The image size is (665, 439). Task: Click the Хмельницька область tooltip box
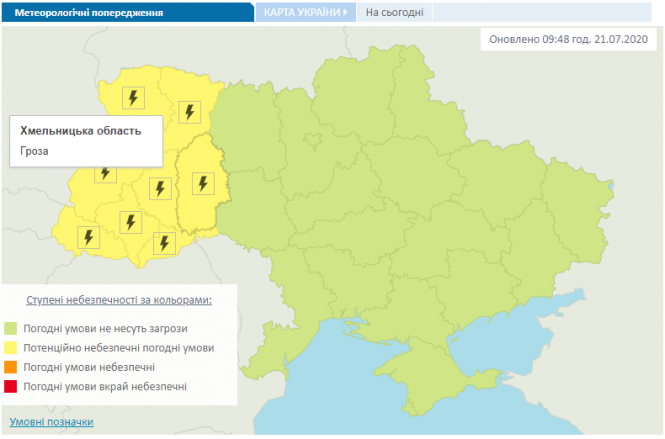(x=85, y=141)
